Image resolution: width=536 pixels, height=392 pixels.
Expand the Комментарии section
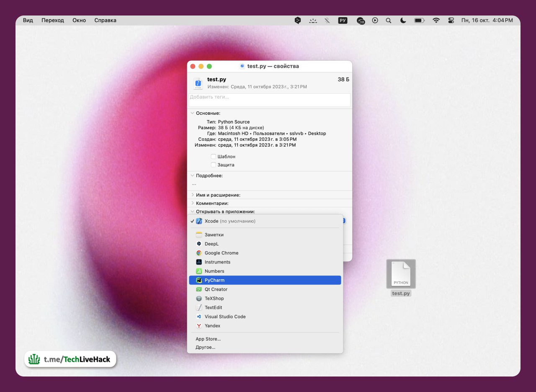pyautogui.click(x=192, y=203)
